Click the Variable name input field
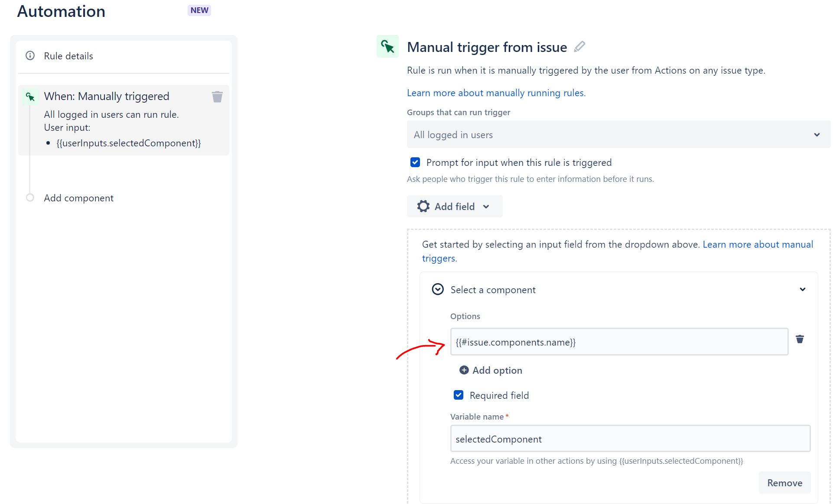 point(630,439)
